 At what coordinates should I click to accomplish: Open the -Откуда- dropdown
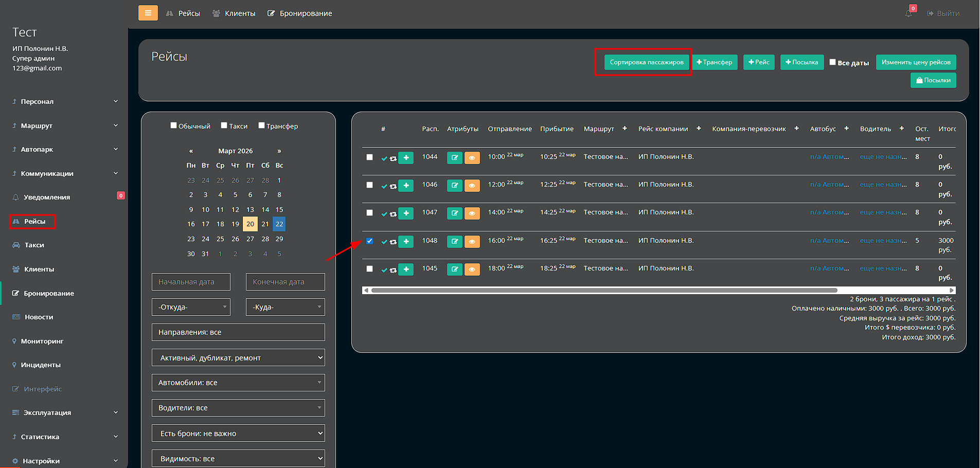[x=191, y=307]
